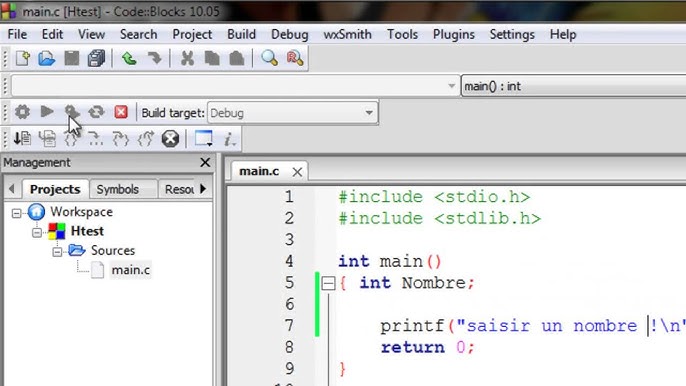Undo the last edit
Viewport: 686px width, 386px height.
point(129,58)
